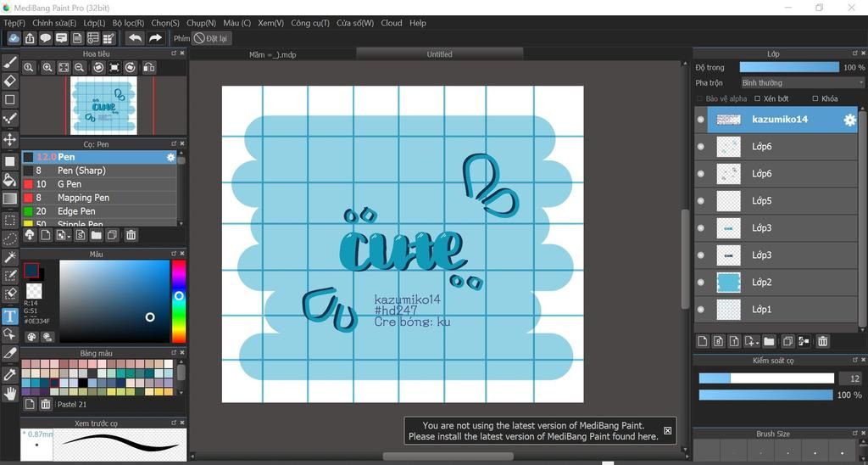Open the Tệp(F) menu
The height and width of the screenshot is (465, 868).
(14, 23)
